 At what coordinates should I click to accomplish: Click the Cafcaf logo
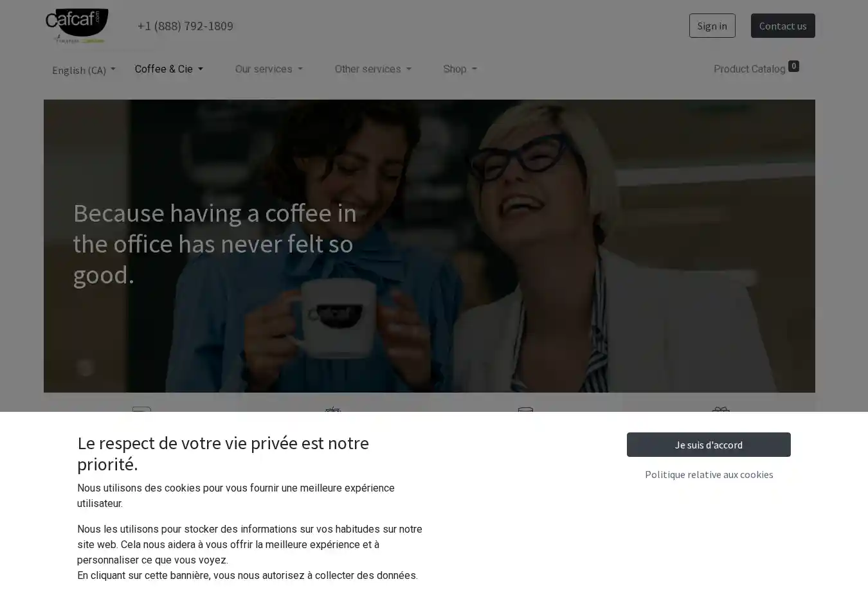77,26
